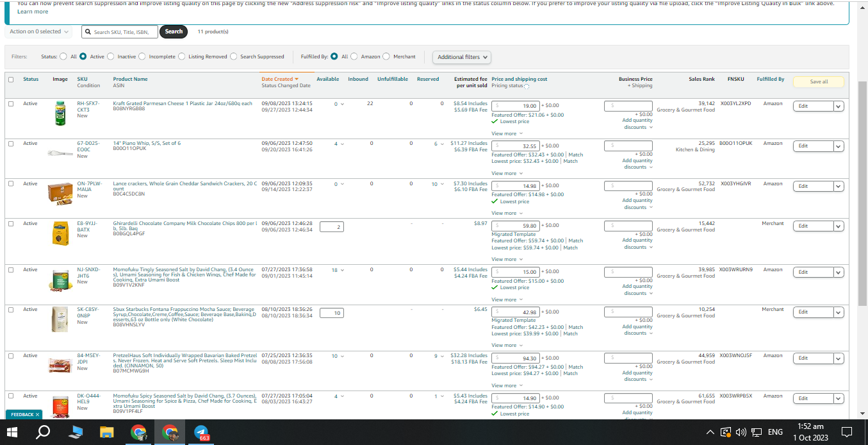This screenshot has width=868, height=445.
Task: Select the Kraft Grated Parmesan row checkbox
Action: pyautogui.click(x=11, y=103)
